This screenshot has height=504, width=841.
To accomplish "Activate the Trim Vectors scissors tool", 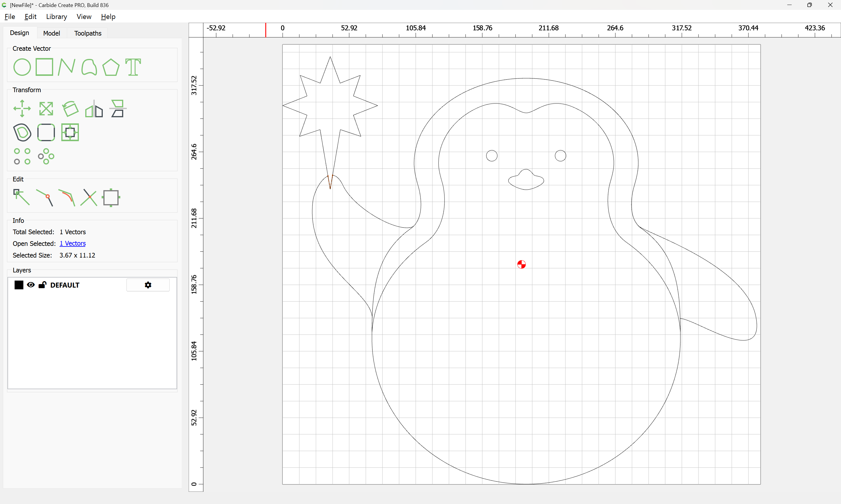I will pos(89,197).
